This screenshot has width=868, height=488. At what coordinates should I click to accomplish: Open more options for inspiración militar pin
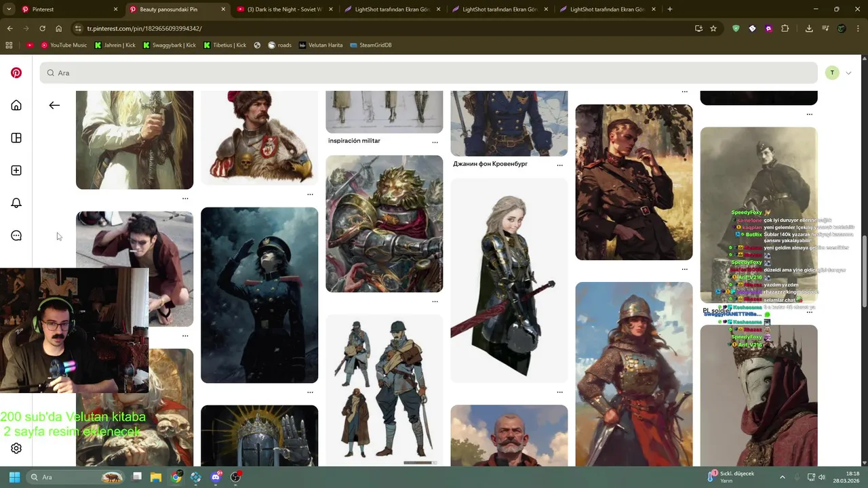[435, 142]
